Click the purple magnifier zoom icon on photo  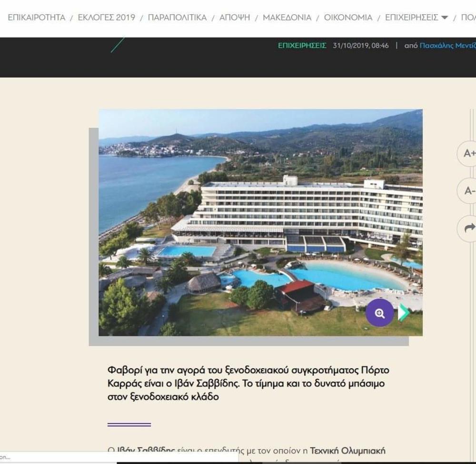click(379, 313)
